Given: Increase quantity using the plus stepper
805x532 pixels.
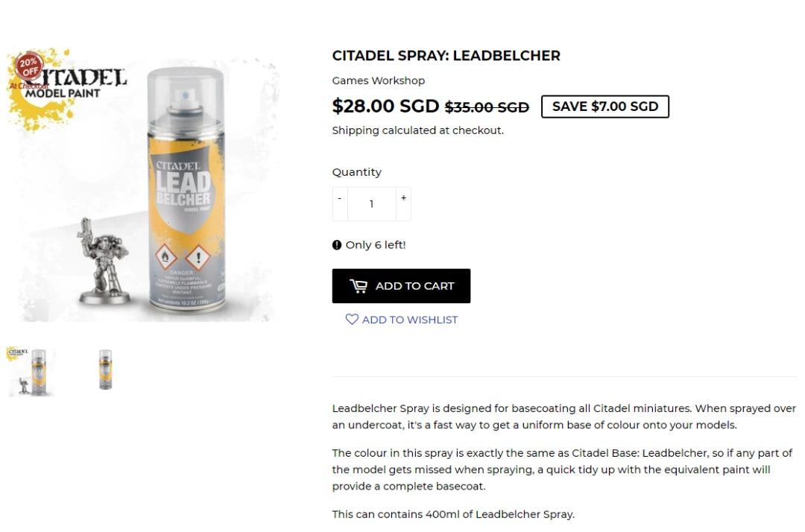Looking at the screenshot, I should [x=403, y=197].
